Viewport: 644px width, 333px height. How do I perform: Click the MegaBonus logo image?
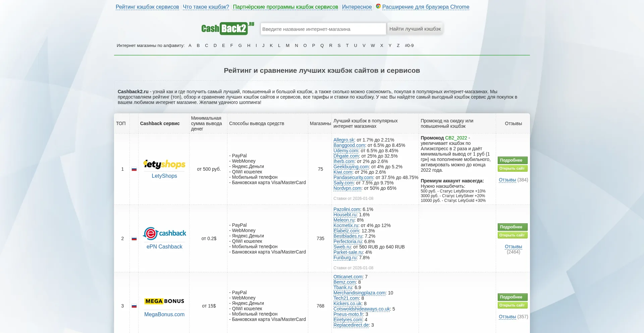164,301
